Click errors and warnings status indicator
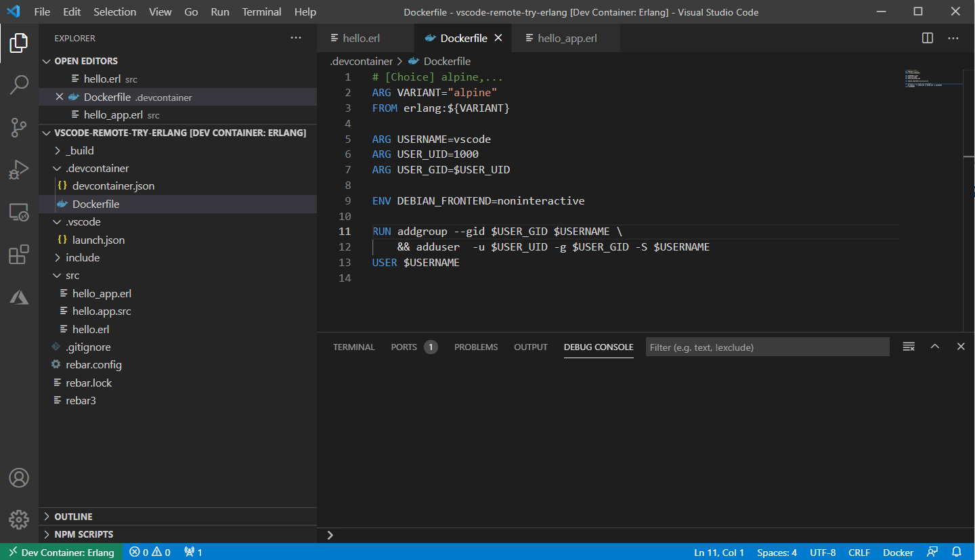The height and width of the screenshot is (560, 975). 150,552
